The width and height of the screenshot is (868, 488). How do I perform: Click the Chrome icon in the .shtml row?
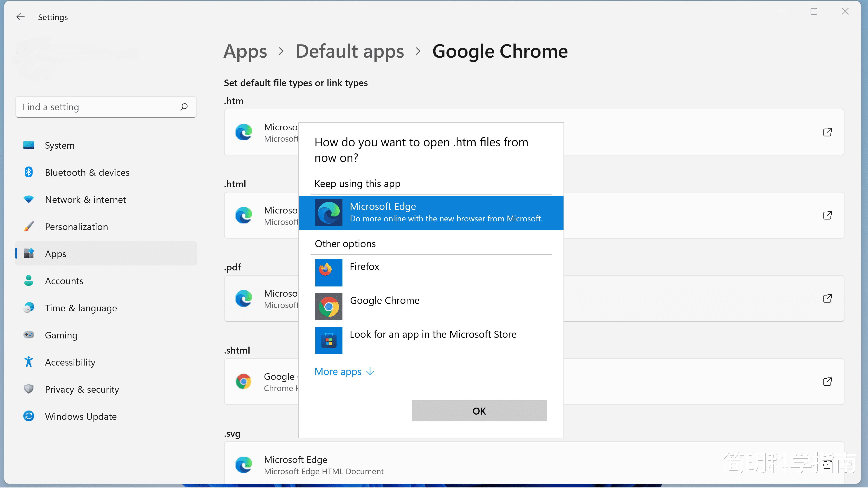tap(244, 381)
